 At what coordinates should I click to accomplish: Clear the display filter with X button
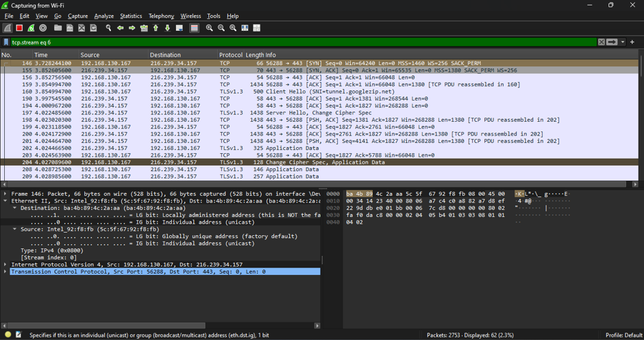(x=602, y=42)
